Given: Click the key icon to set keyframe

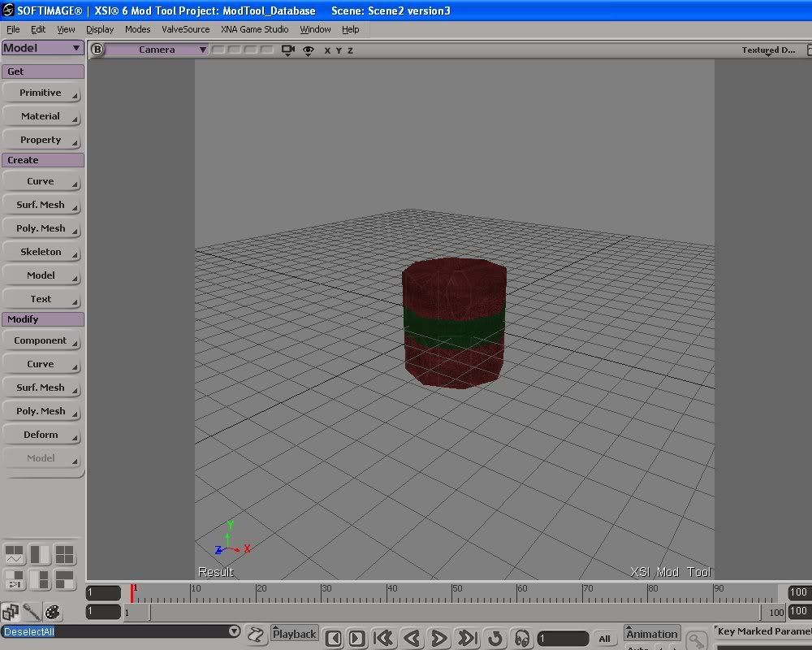Looking at the screenshot, I should click(697, 639).
